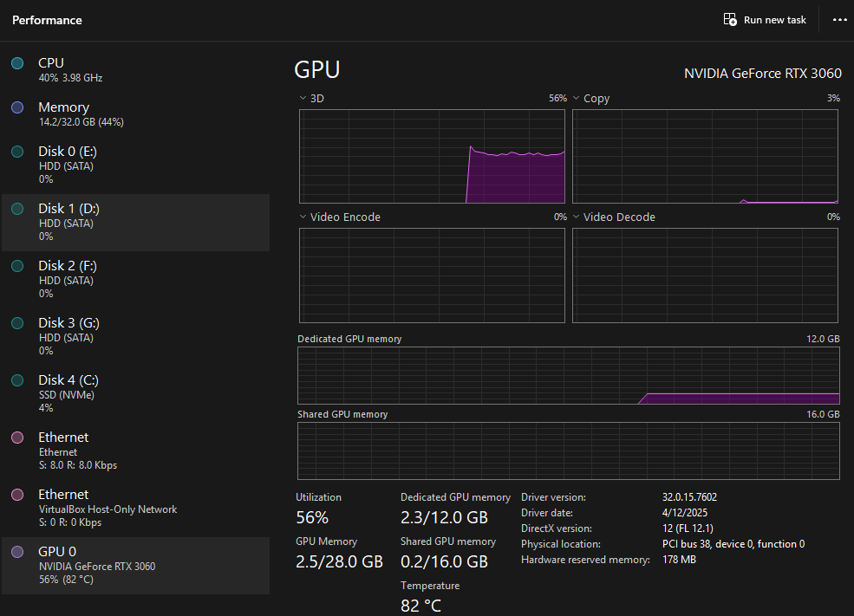The image size is (854, 616).
Task: Click the PCI bus 38 physical location value
Action: tap(733, 544)
